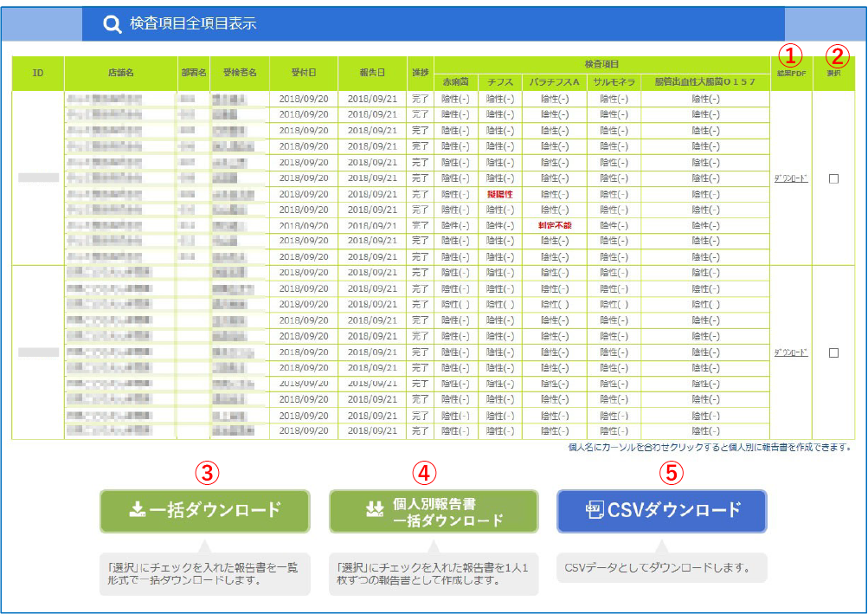Screen dimensions: 868x614
Task: Click the CSVデータとしてダウンロードします description
Action: (x=658, y=568)
